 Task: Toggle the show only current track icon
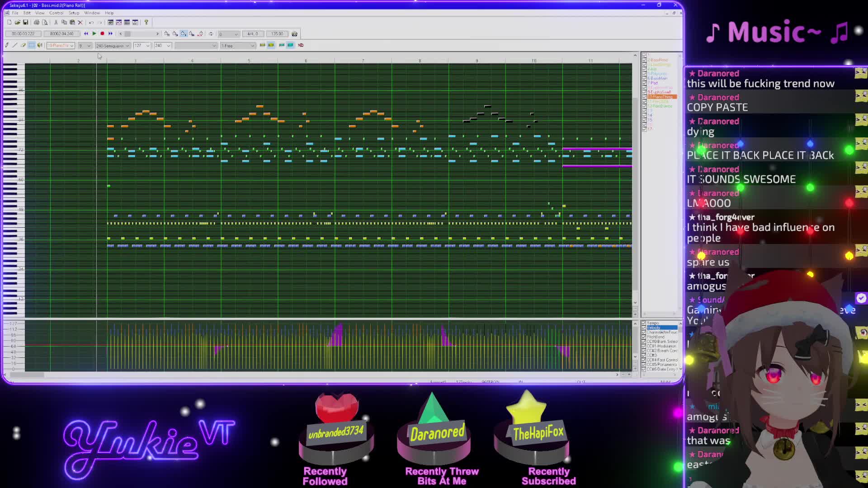[x=262, y=45]
